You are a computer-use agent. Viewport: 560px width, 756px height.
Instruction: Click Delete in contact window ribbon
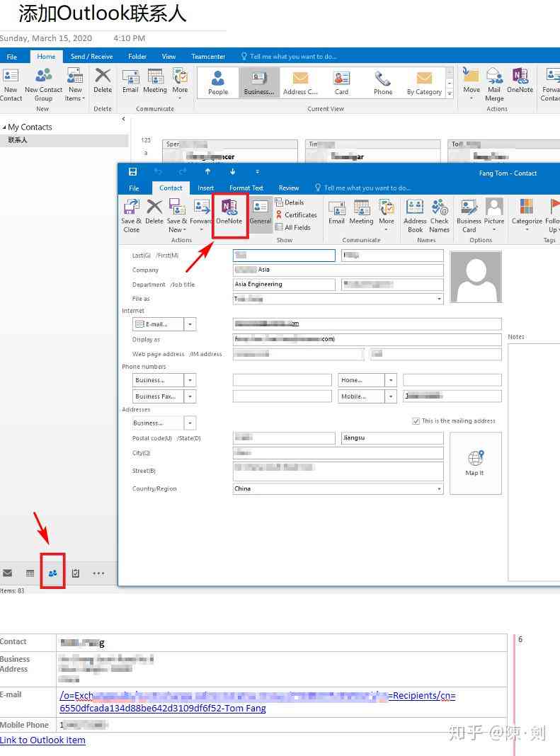coord(154,212)
